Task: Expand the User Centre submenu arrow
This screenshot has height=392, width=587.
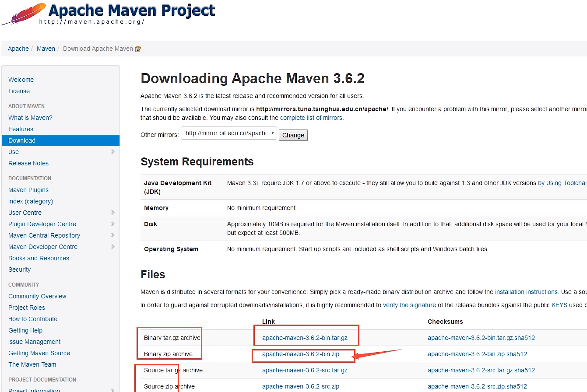Action: (112, 213)
